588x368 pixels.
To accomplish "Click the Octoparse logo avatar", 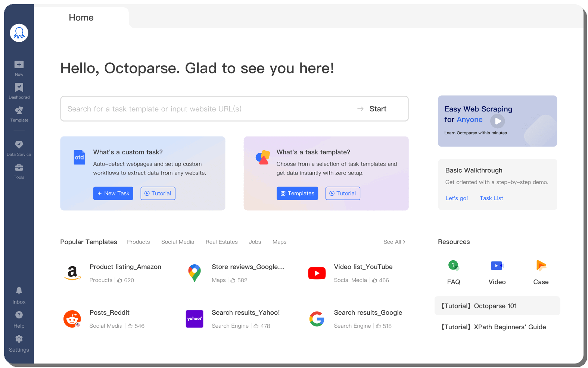I will coord(19,33).
